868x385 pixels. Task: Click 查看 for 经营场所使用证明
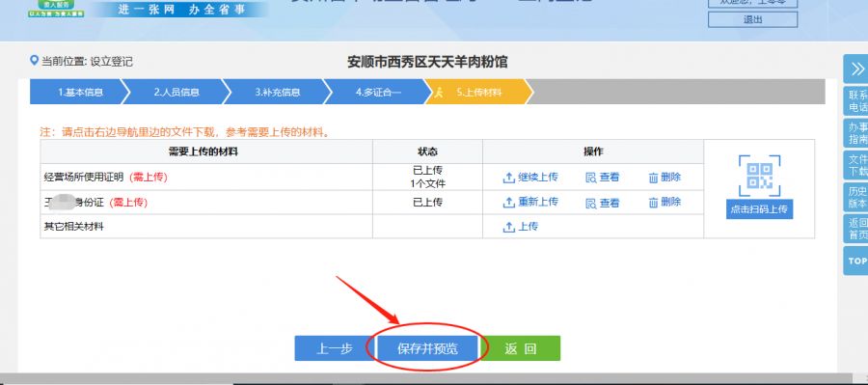609,178
